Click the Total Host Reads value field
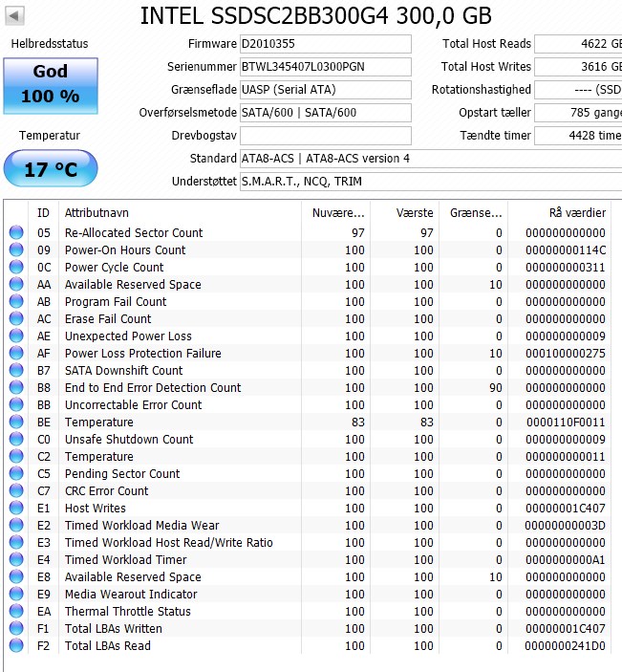The height and width of the screenshot is (672, 622). coord(578,44)
